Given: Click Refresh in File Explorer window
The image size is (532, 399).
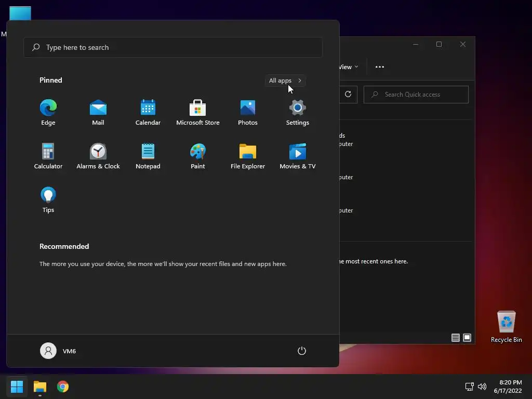Looking at the screenshot, I should pyautogui.click(x=348, y=95).
